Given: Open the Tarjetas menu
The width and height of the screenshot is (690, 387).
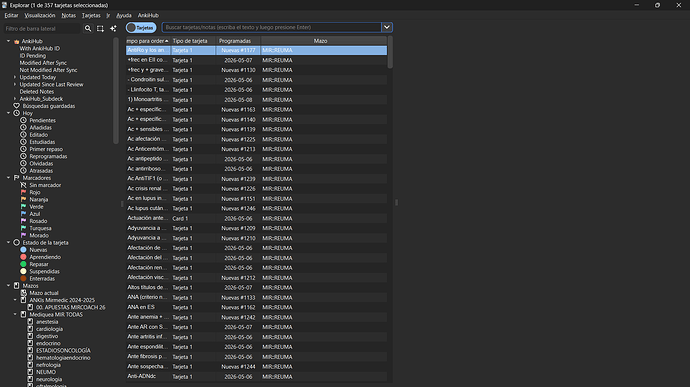Looking at the screenshot, I should (x=91, y=15).
